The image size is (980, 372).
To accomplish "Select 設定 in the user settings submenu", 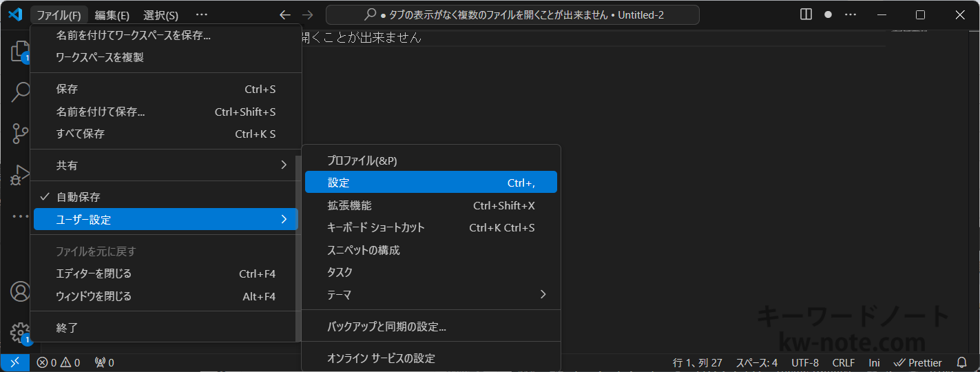I will point(430,183).
